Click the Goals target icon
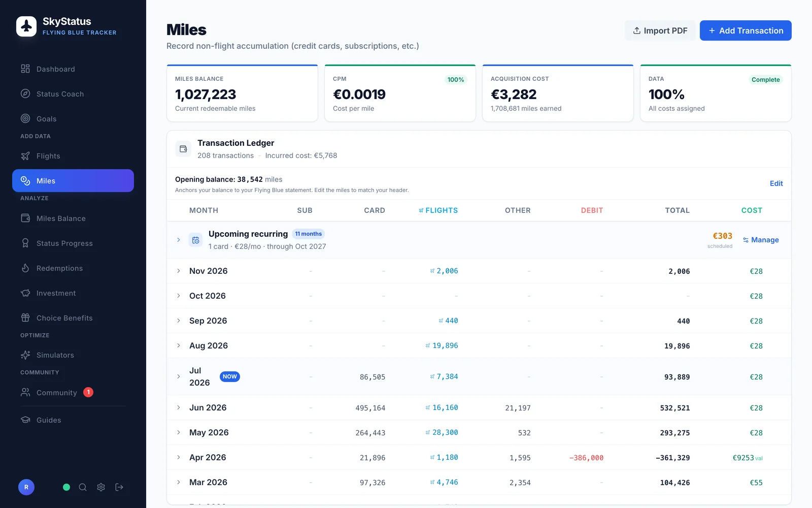This screenshot has height=508, width=812. [x=25, y=118]
